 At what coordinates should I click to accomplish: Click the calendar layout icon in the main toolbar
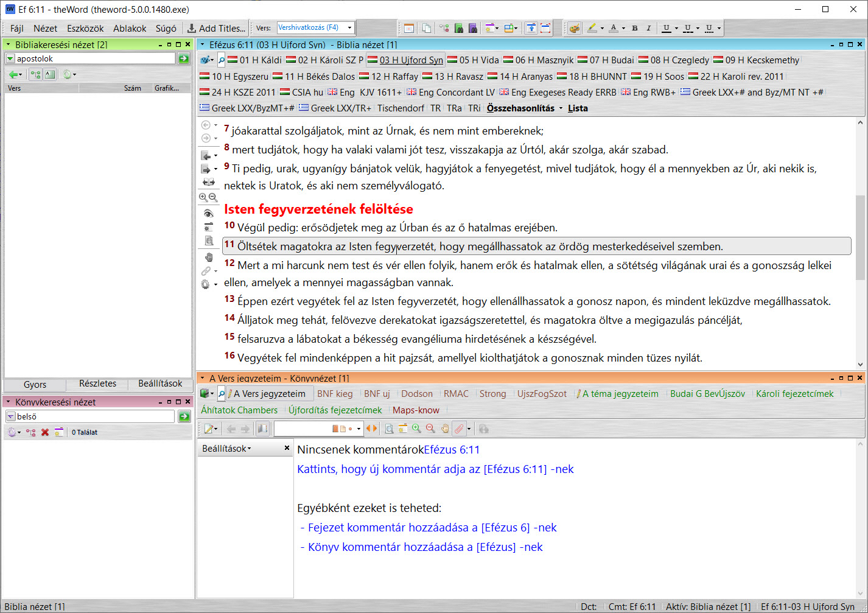(409, 28)
